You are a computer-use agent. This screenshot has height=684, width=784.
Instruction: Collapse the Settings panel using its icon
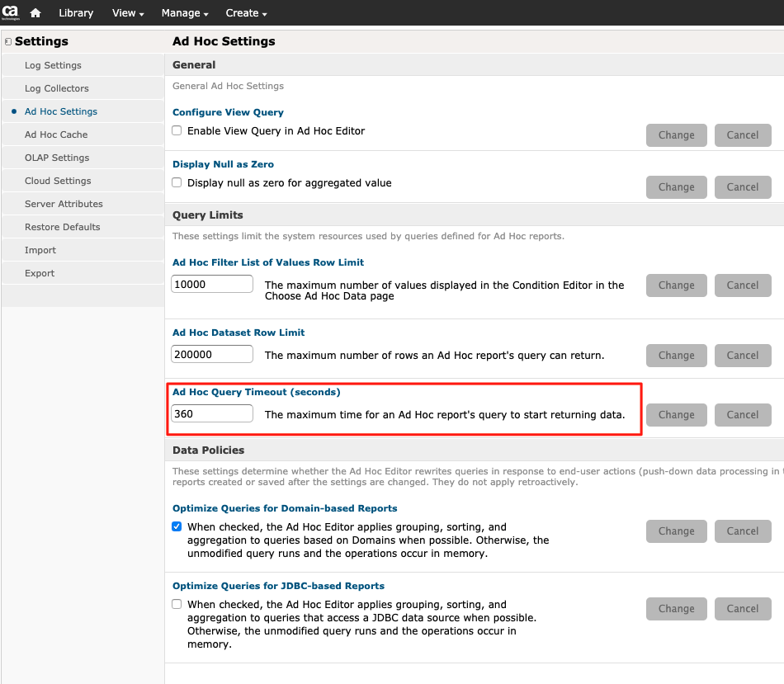(7, 41)
